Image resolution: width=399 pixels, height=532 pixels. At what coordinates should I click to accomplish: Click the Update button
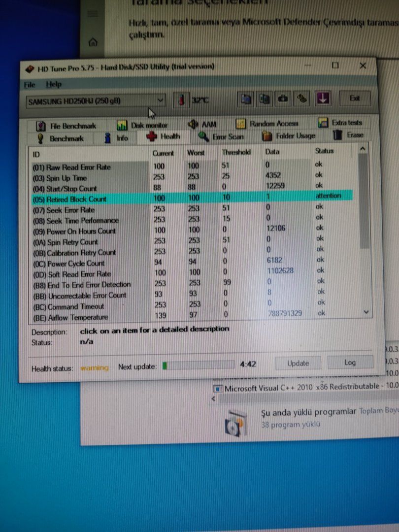(x=298, y=364)
